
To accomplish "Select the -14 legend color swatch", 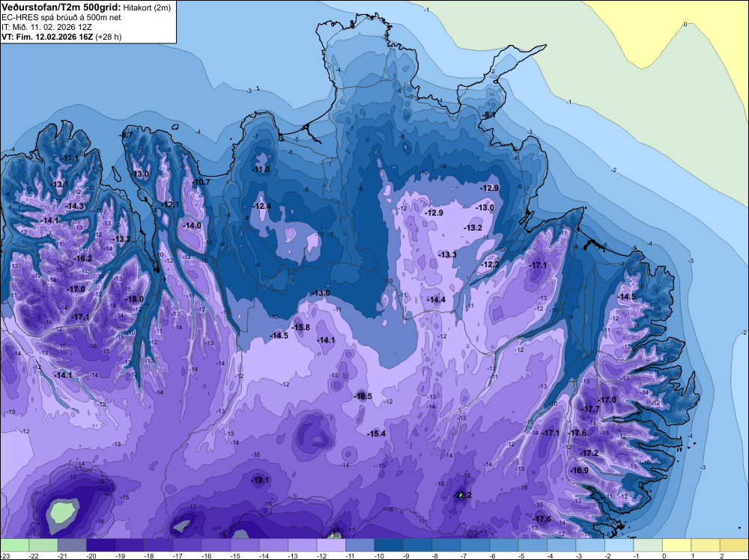I will coord(273,545).
